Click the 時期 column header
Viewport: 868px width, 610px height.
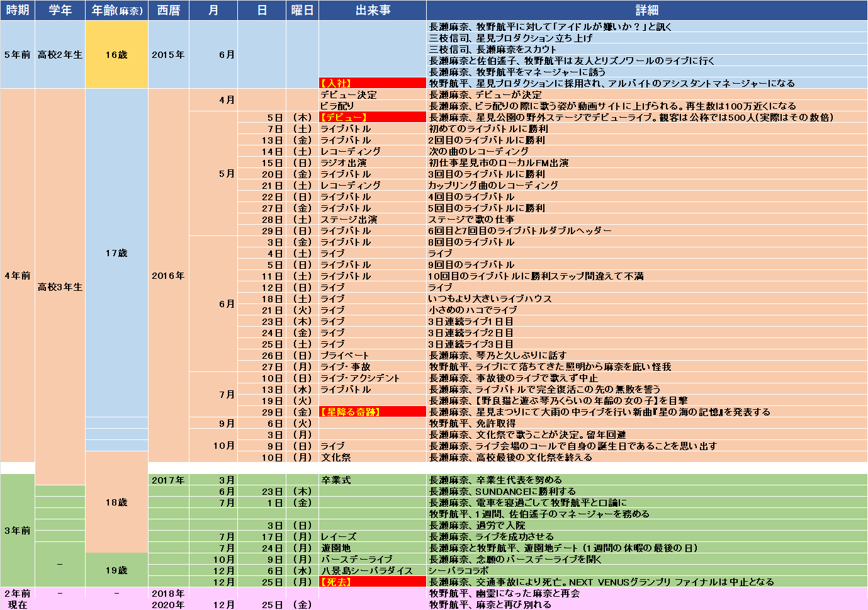click(18, 10)
